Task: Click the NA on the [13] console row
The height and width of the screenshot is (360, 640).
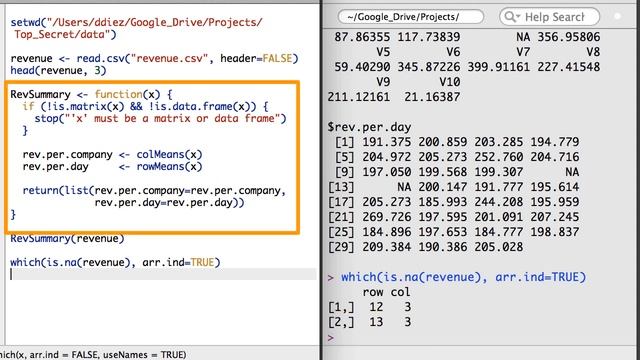Action: click(404, 187)
